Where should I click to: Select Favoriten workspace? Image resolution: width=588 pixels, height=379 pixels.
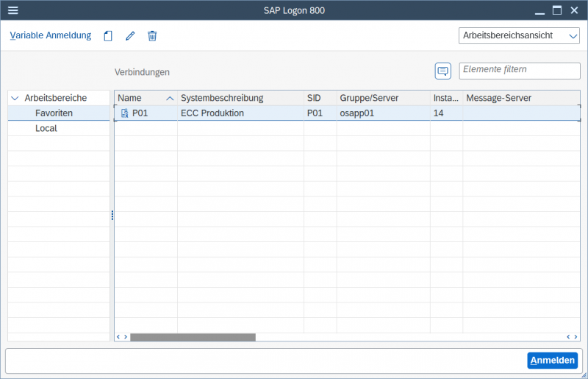[x=59, y=113]
